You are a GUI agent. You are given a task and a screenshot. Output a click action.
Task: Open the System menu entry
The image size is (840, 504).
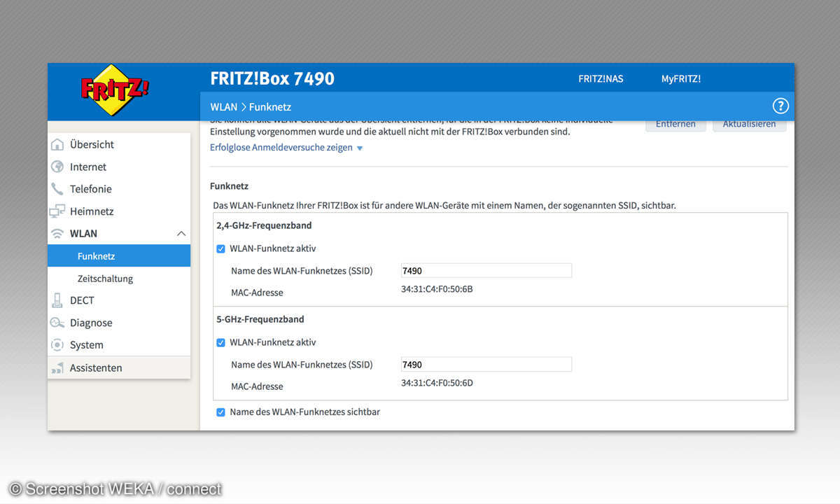coord(119,345)
